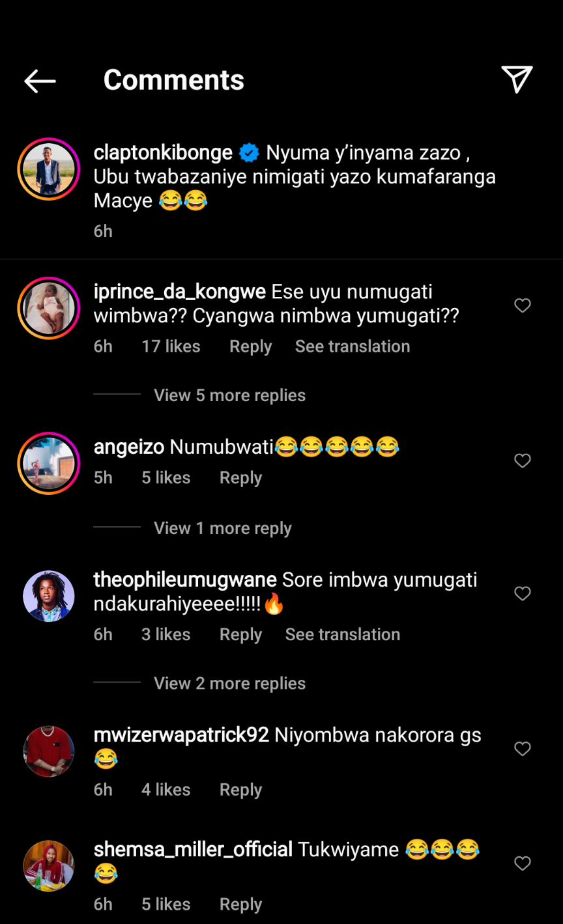The height and width of the screenshot is (924, 563).
Task: Like iprince_da_kongwe's comment with the heart
Action: coord(523,305)
